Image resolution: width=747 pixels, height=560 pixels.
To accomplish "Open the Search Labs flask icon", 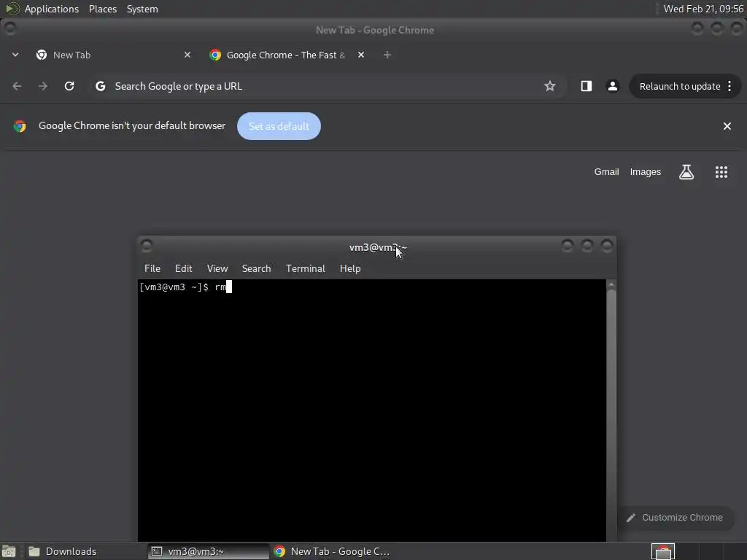I will 686,172.
